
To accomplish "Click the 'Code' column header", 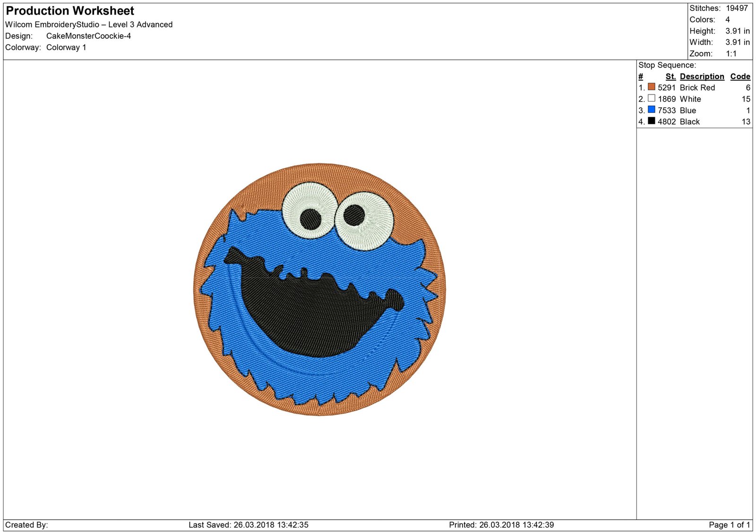I will coord(740,77).
